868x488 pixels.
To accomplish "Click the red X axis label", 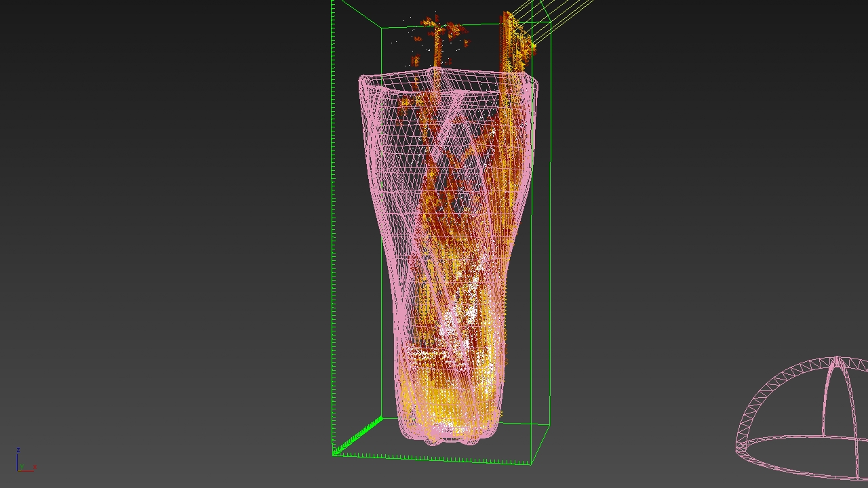I will tap(35, 467).
